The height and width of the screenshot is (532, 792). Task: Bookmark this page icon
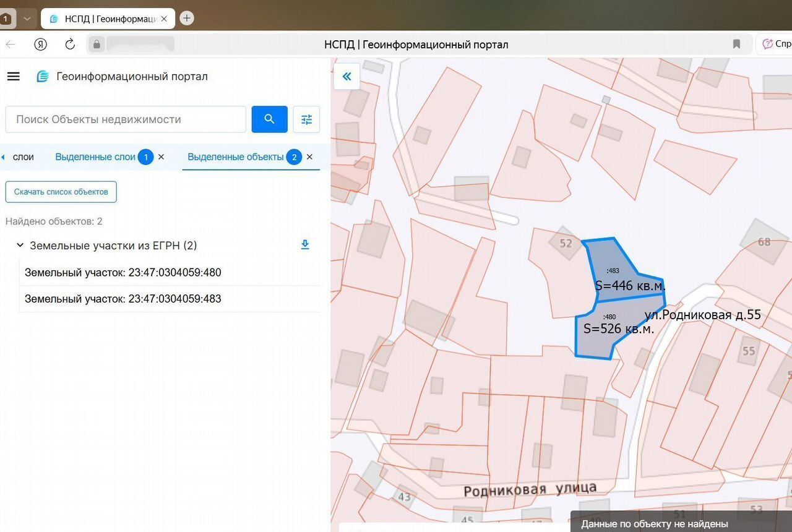[x=736, y=44]
